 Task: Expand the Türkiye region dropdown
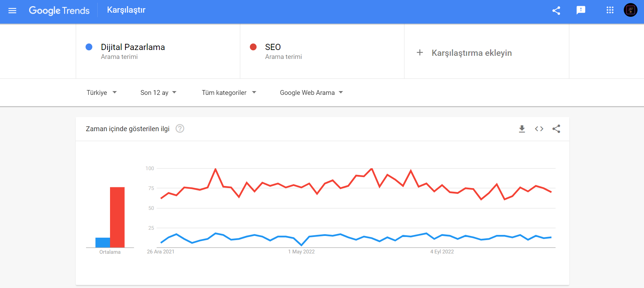pyautogui.click(x=101, y=92)
